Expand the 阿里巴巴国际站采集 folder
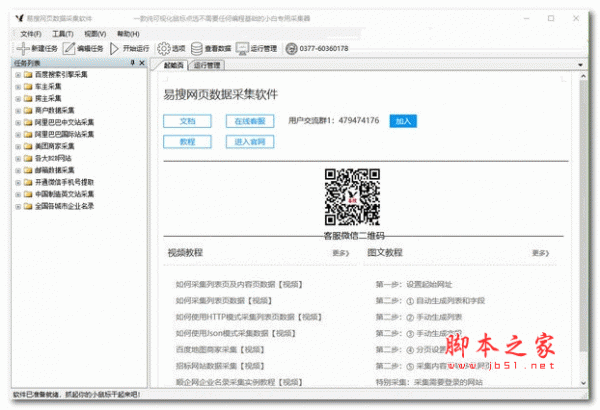Screen dimensions: 600x410 [18, 134]
